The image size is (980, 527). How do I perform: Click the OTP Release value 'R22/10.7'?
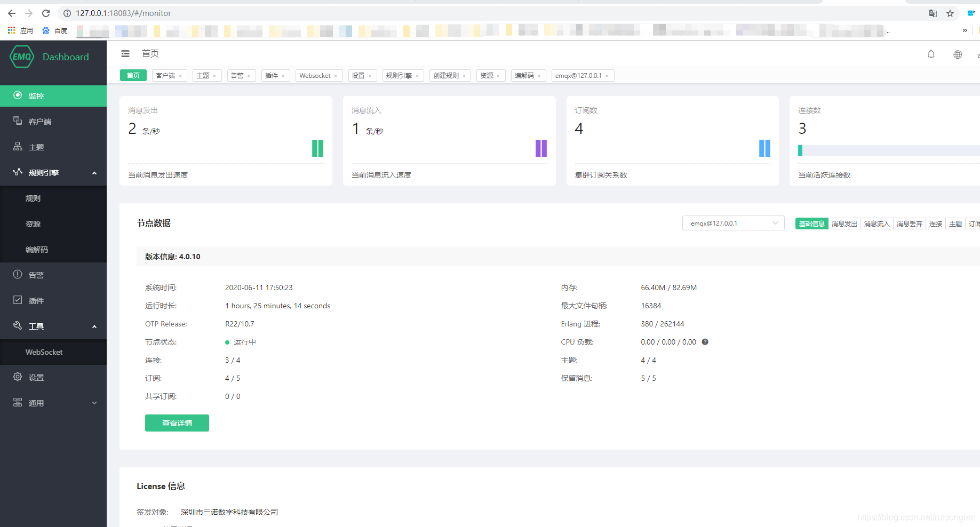[x=240, y=324]
